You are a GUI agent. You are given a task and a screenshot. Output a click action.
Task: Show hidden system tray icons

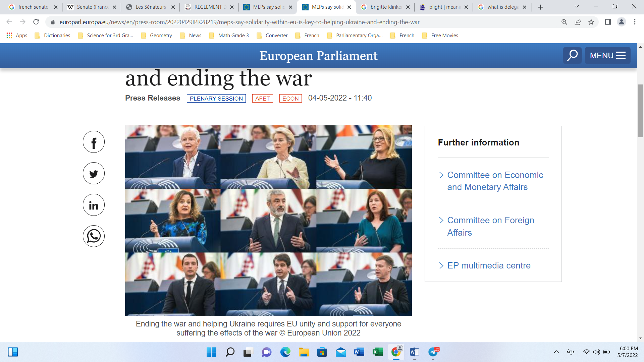(556, 352)
